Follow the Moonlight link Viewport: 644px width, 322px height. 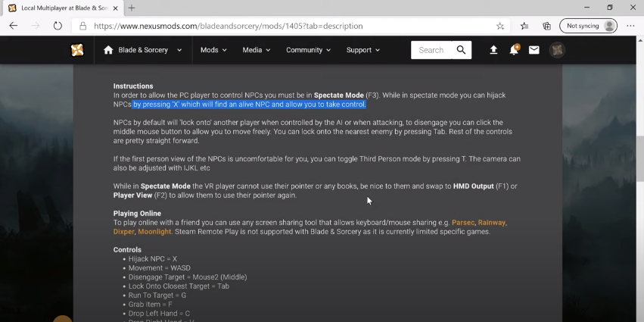pos(154,232)
